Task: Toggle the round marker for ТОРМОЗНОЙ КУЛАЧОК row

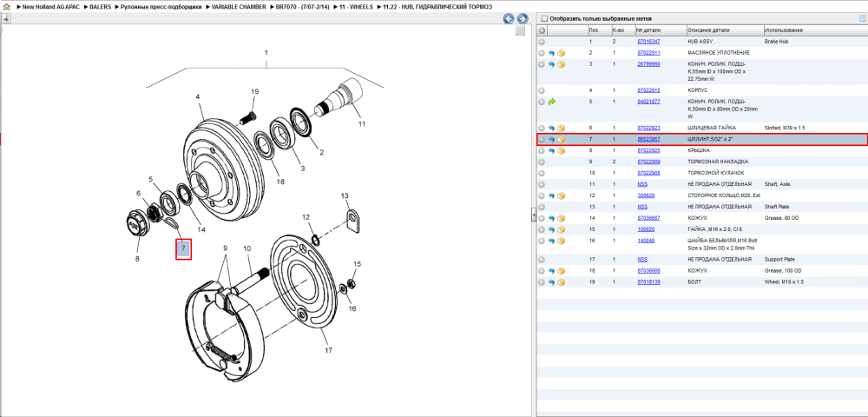Action: click(x=542, y=173)
